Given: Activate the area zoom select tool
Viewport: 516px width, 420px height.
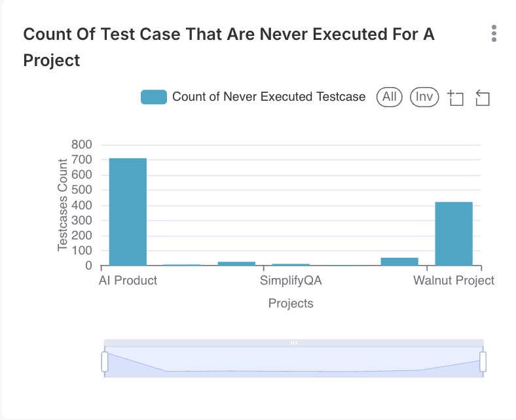Looking at the screenshot, I should [x=456, y=98].
